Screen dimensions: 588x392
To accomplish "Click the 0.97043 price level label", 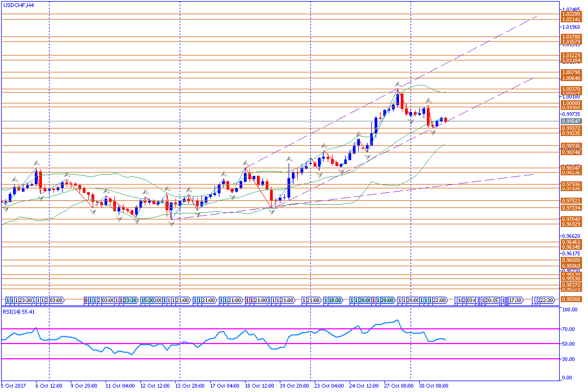I will click(571, 219).
